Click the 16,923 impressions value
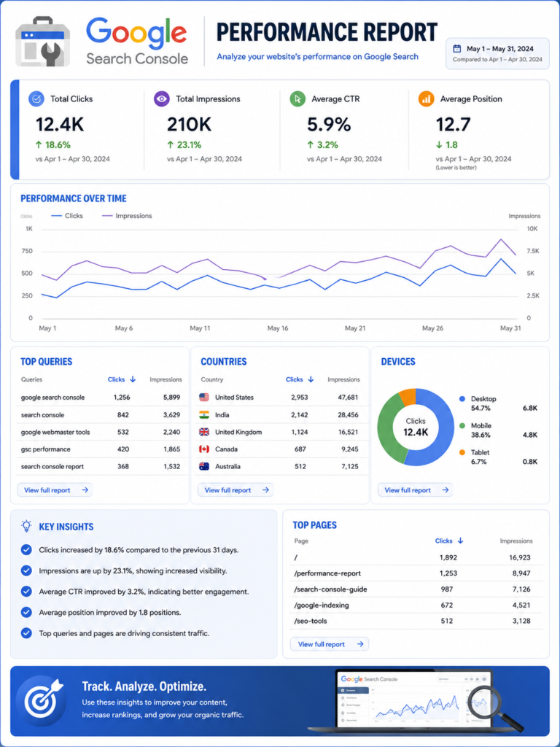Viewport: 560px width, 747px height. pos(518,557)
